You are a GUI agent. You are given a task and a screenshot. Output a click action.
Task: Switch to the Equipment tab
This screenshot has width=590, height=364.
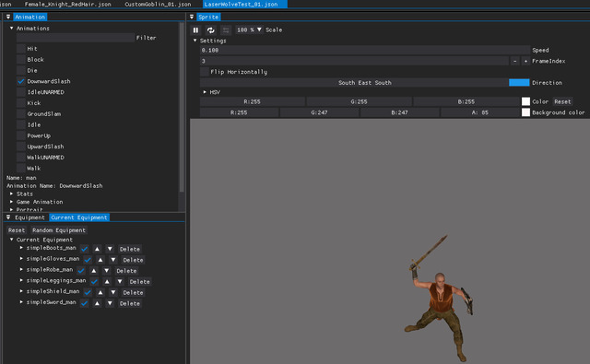[29, 217]
